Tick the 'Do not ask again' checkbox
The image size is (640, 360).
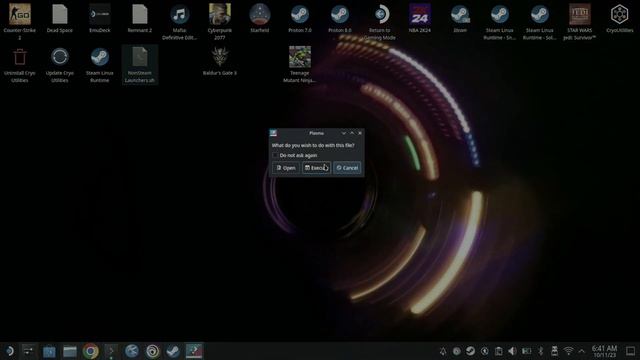276,155
